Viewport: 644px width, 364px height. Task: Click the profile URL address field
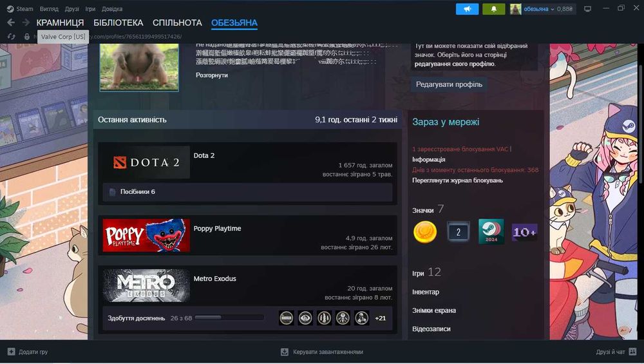[x=135, y=37]
